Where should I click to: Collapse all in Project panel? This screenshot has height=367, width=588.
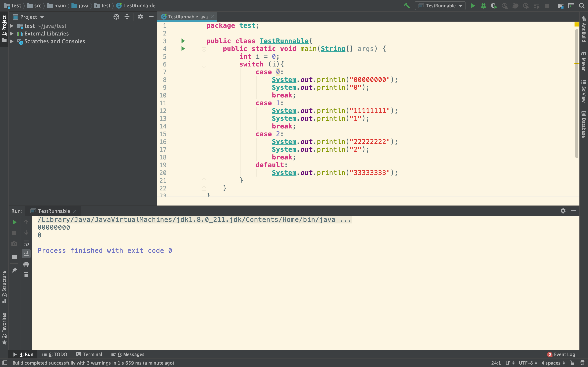click(127, 17)
